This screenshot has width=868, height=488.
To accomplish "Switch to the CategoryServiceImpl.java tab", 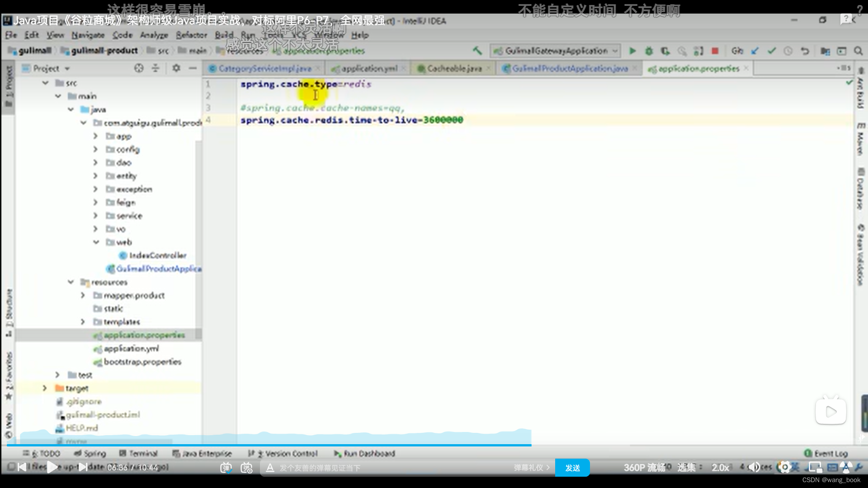I will pyautogui.click(x=264, y=68).
